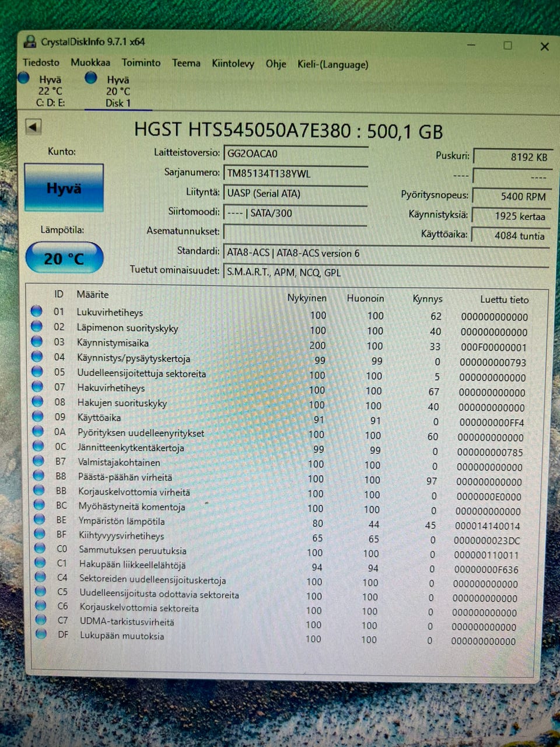Click the CrystalDiskInfo title bar app icon
The height and width of the screenshot is (747, 560).
point(30,41)
